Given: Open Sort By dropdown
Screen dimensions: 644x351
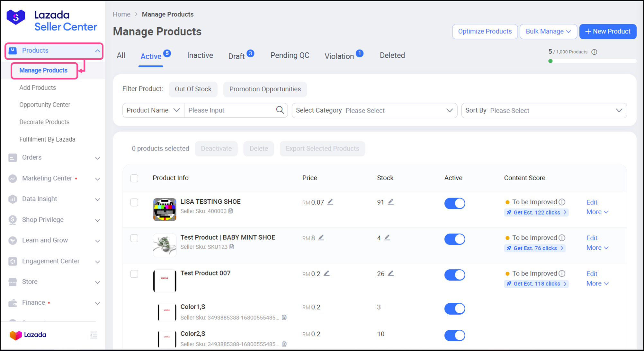Looking at the screenshot, I should point(544,110).
